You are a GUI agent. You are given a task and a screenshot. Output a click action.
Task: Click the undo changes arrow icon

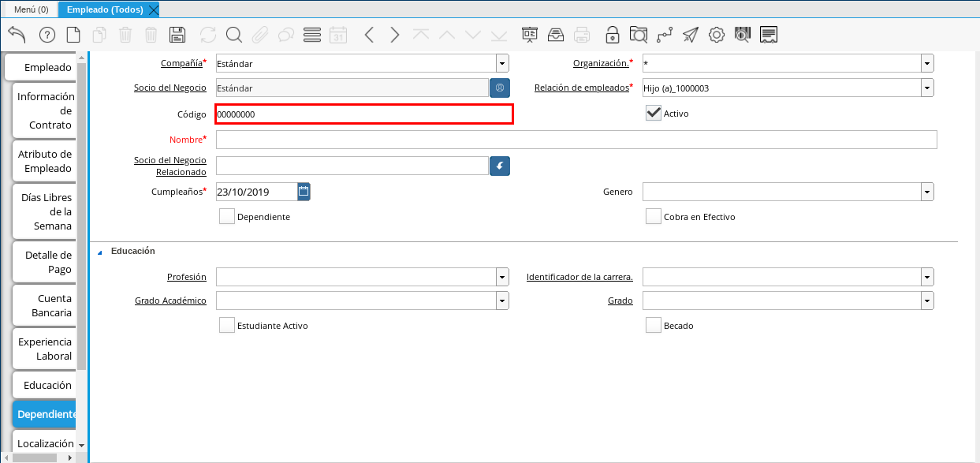[x=17, y=35]
